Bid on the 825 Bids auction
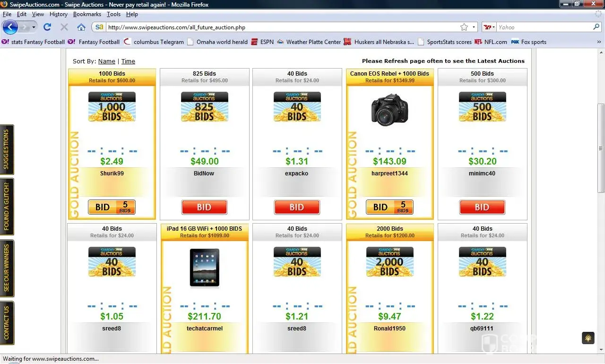Screen dimensions: 605x364 pyautogui.click(x=204, y=207)
